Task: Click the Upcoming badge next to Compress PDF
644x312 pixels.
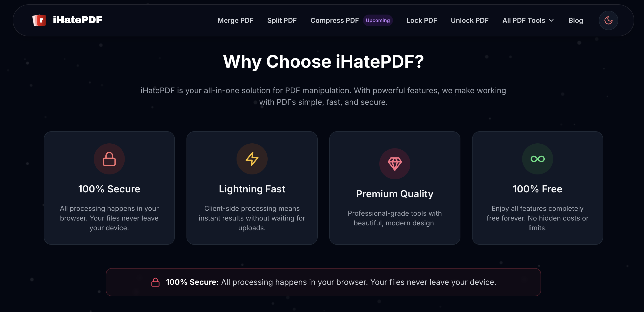Action: 378,20
